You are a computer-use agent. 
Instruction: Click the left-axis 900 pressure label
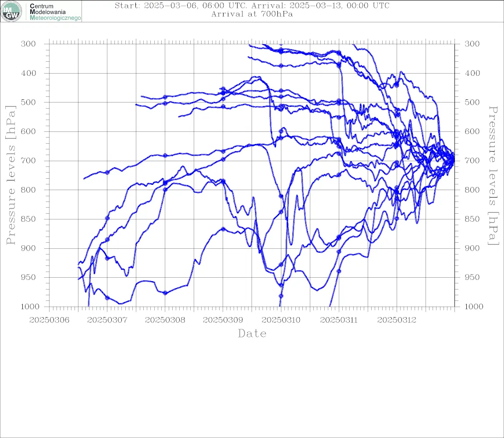point(28,248)
